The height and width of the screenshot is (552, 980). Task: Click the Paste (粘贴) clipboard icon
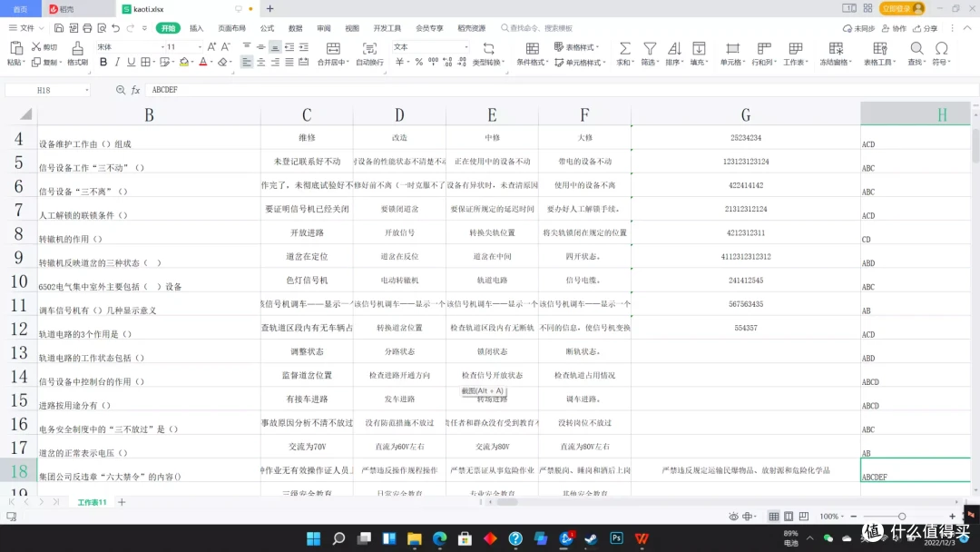pos(16,48)
